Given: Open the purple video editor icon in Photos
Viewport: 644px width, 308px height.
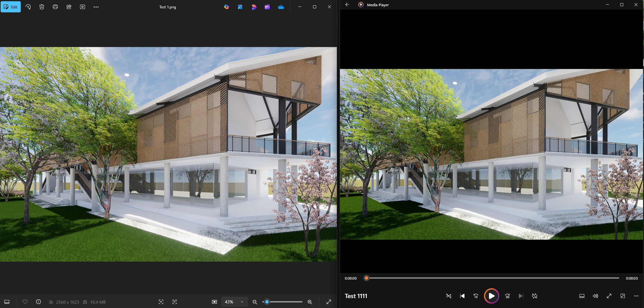Looking at the screenshot, I should tap(267, 7).
